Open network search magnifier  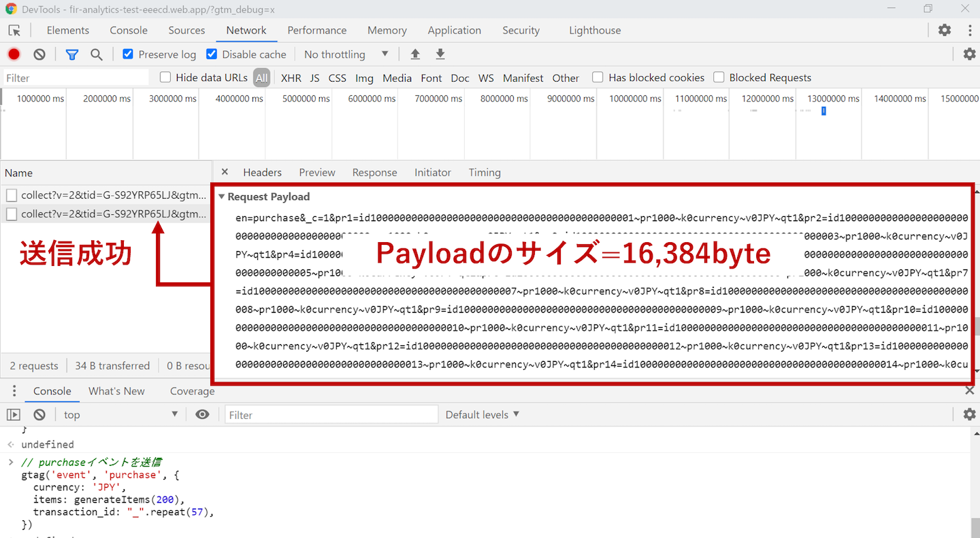click(97, 54)
